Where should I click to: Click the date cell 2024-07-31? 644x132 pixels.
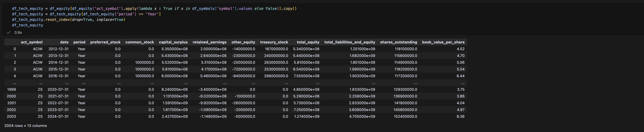[x=58, y=116]
